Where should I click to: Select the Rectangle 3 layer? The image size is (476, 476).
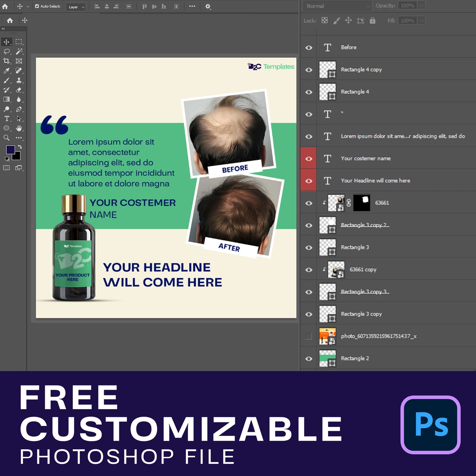coord(355,247)
